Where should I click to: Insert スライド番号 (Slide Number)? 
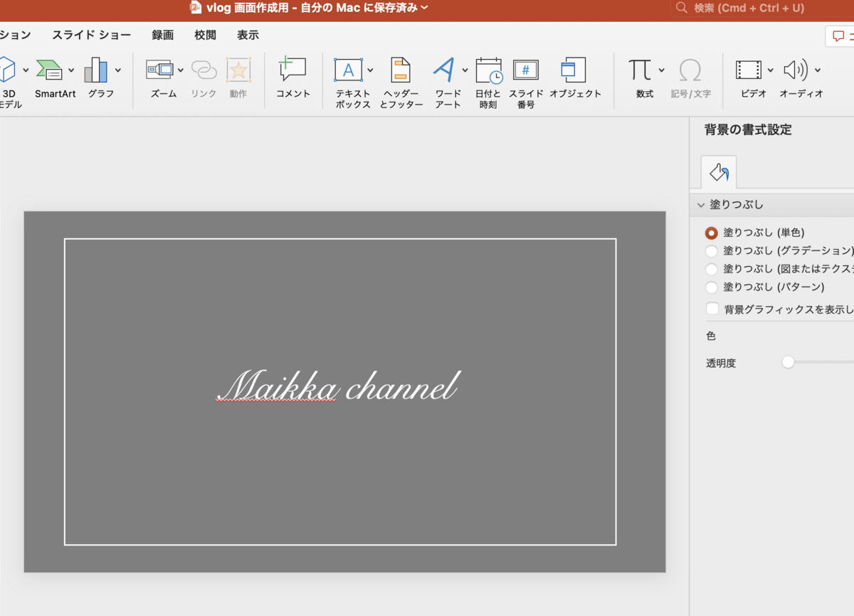coord(526,70)
